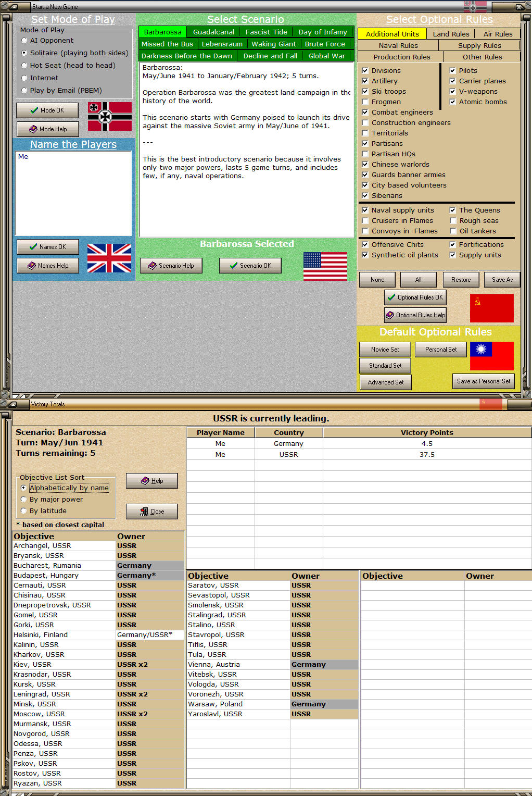Click the German war flag icon

(109, 116)
